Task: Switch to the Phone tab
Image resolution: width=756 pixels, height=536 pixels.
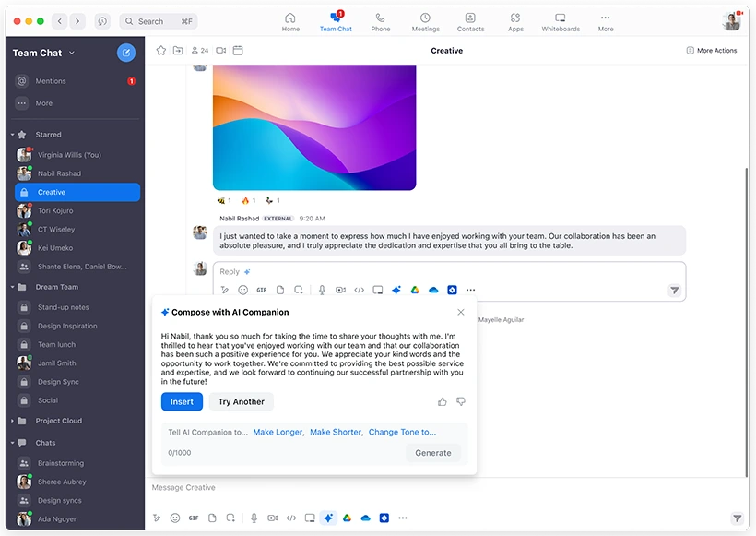Action: coord(381,20)
